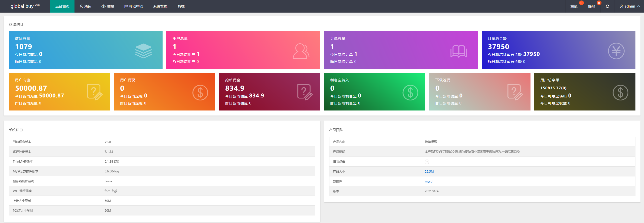Open the 角色 menu
Screen dimensions: 644x223
85,6
